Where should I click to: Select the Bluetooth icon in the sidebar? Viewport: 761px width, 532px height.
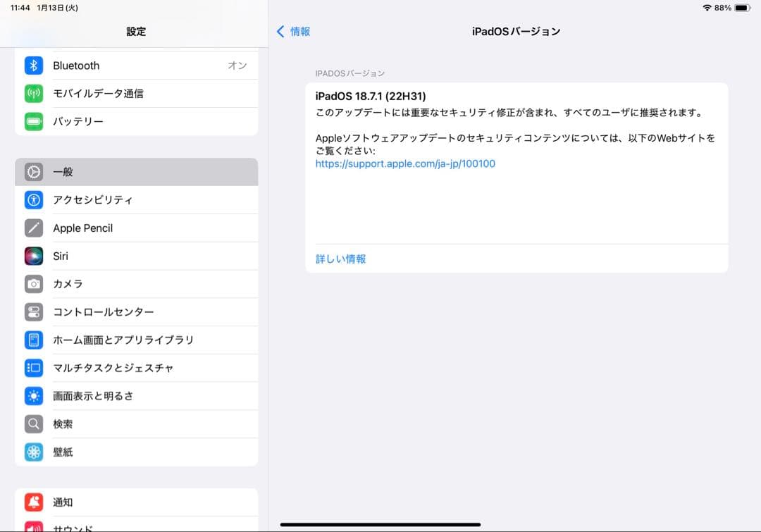[x=34, y=65]
